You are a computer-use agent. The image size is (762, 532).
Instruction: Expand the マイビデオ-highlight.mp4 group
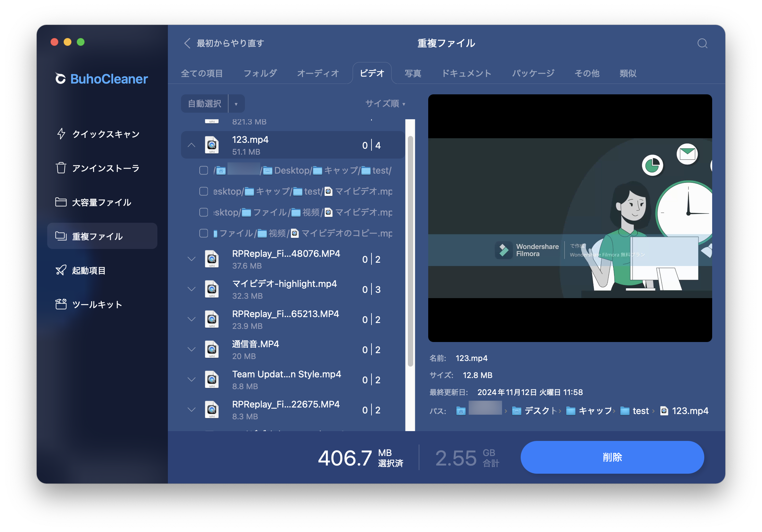(x=191, y=289)
